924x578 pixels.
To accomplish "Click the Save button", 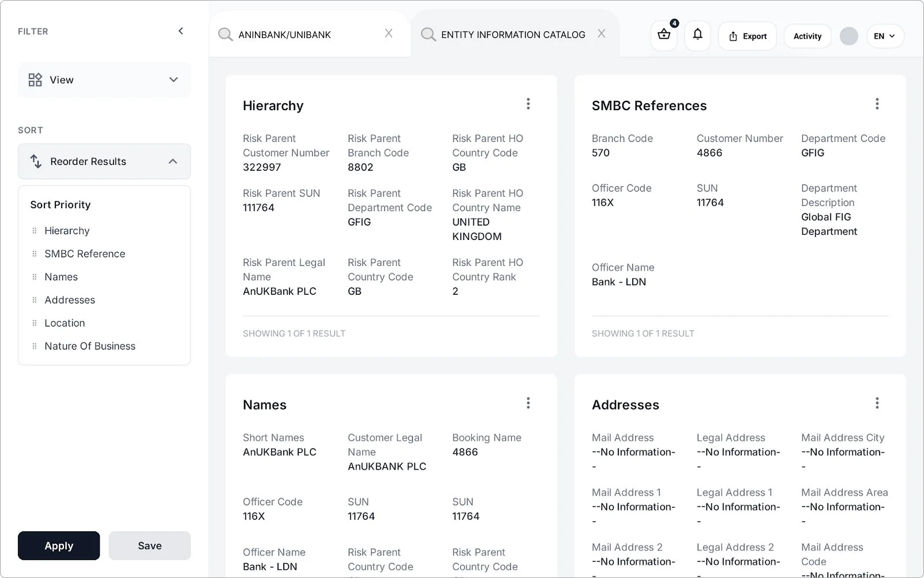I will [149, 545].
